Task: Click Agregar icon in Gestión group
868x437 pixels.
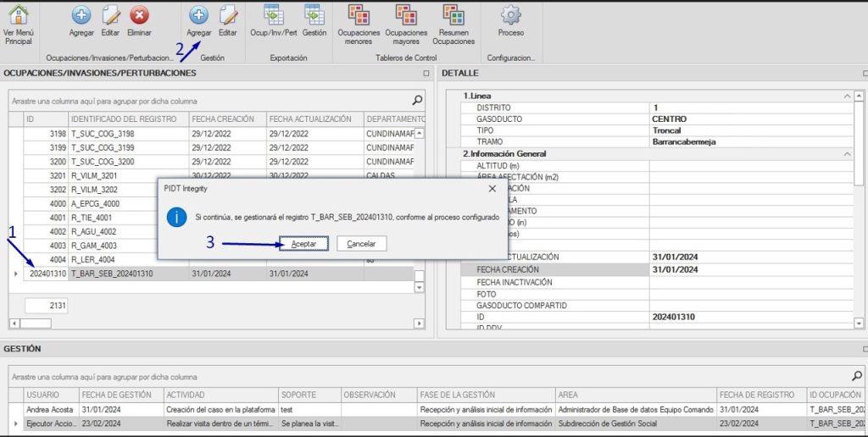Action: click(x=198, y=14)
